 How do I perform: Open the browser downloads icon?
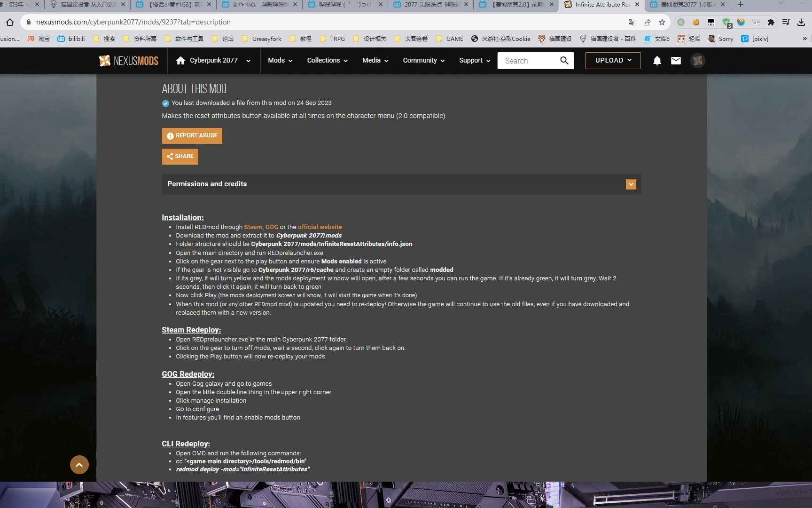(801, 22)
